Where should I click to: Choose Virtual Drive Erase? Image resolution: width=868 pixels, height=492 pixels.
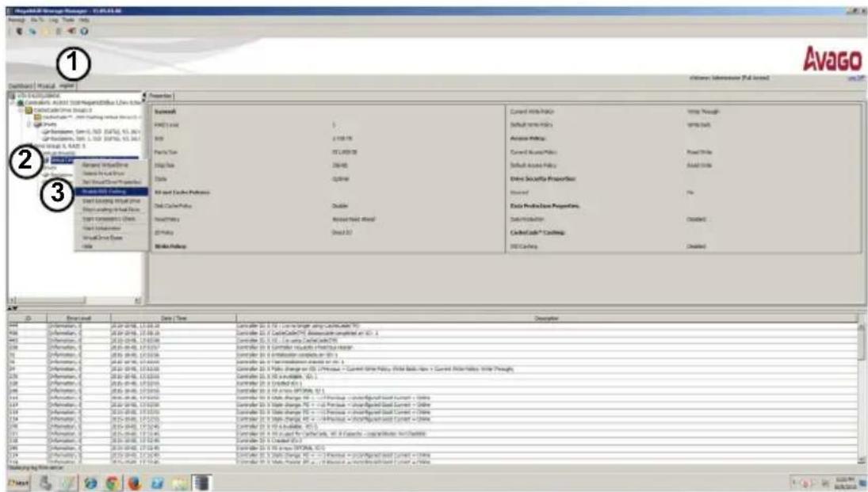(103, 238)
